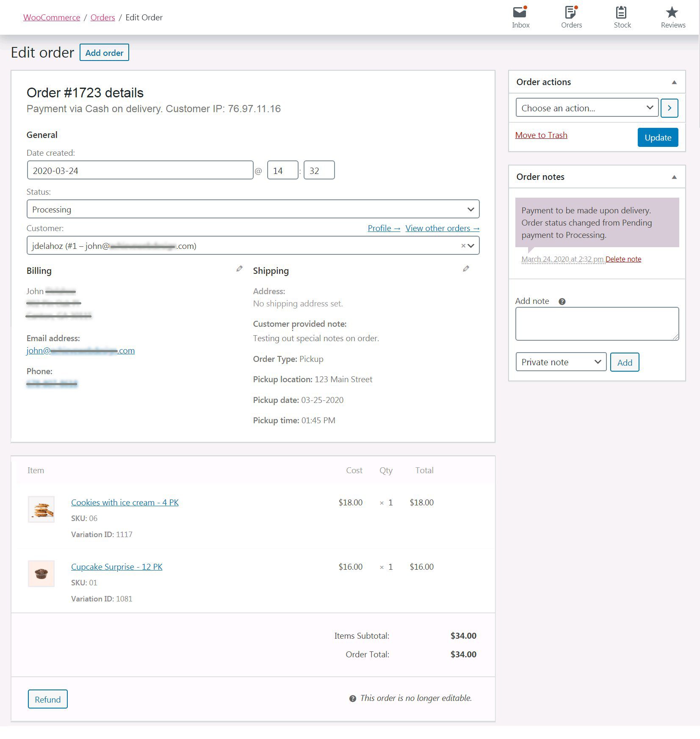The width and height of the screenshot is (700, 739).
Task: Open the Customer dropdown jdelahoz
Action: pyautogui.click(x=253, y=245)
